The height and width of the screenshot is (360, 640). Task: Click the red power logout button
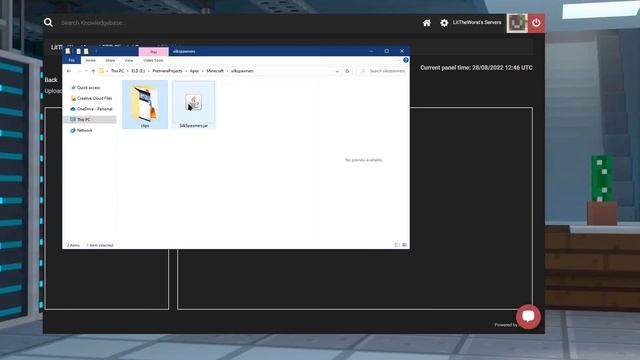pos(536,23)
